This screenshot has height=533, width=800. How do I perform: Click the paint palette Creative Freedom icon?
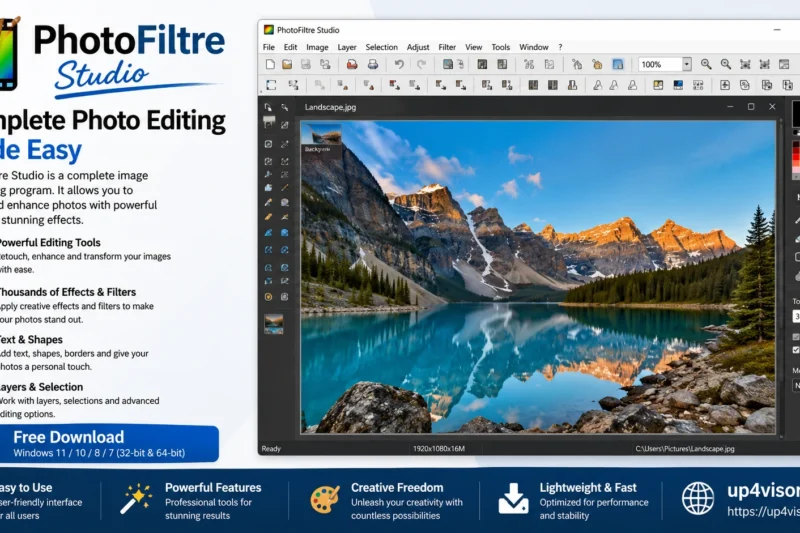coord(325,499)
